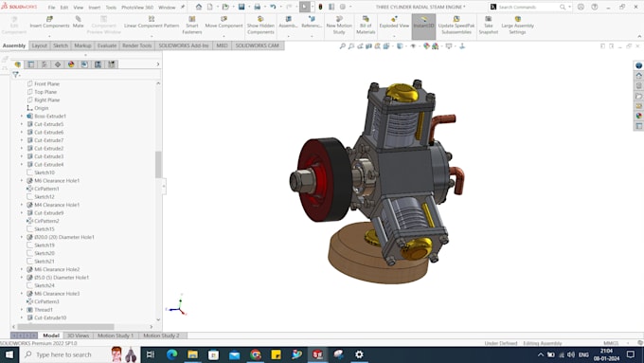
Task: Open the DisplayManager tab with color ball
Action: pyautogui.click(x=71, y=64)
